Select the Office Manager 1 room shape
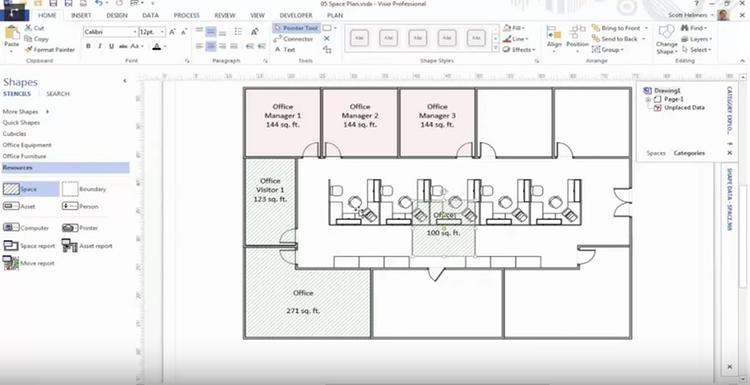750x385 pixels. [x=283, y=122]
